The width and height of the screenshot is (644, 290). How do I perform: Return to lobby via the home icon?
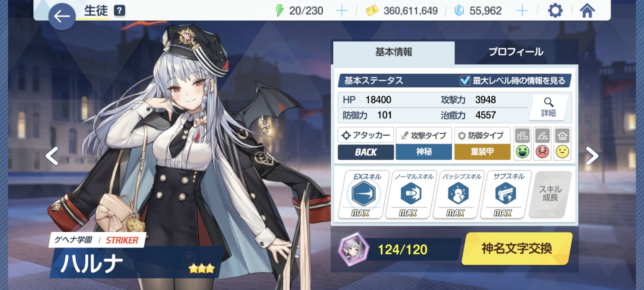[x=587, y=11]
